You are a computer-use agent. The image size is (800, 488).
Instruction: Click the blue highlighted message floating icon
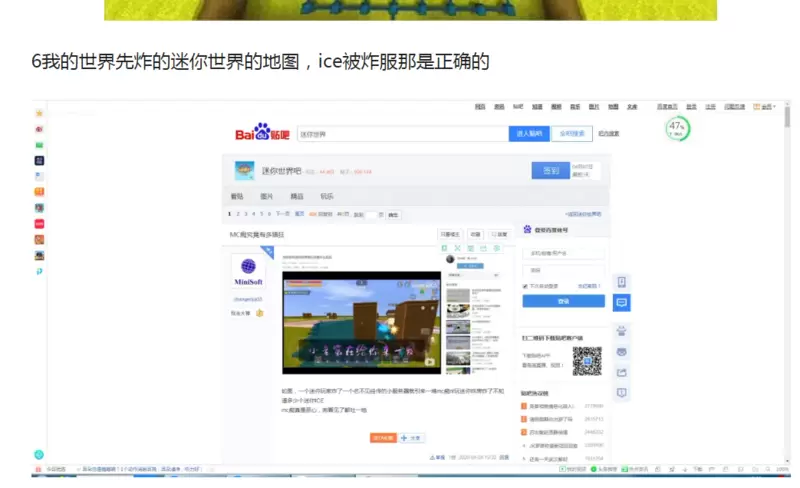click(x=621, y=303)
